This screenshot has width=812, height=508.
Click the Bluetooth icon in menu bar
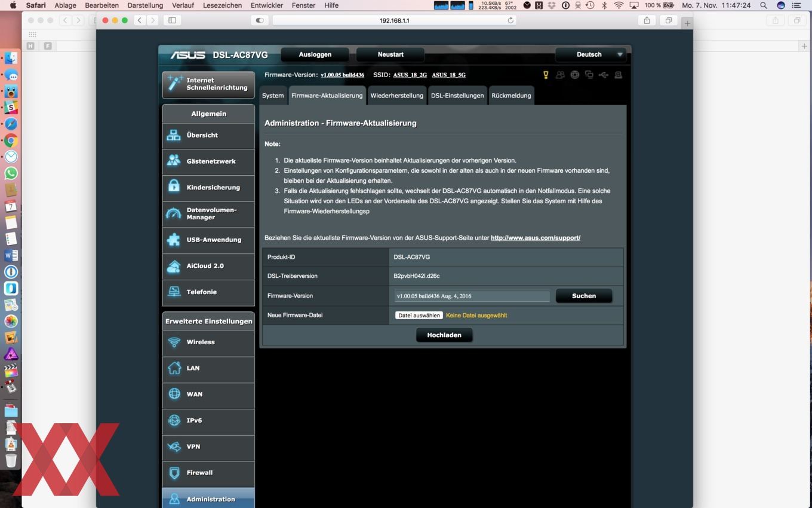point(604,5)
